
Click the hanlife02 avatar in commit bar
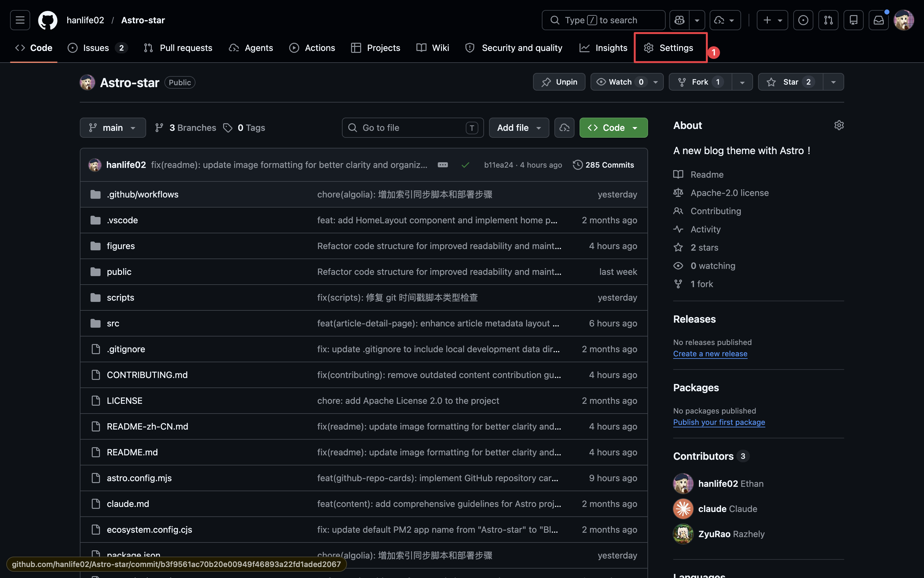pyautogui.click(x=95, y=165)
